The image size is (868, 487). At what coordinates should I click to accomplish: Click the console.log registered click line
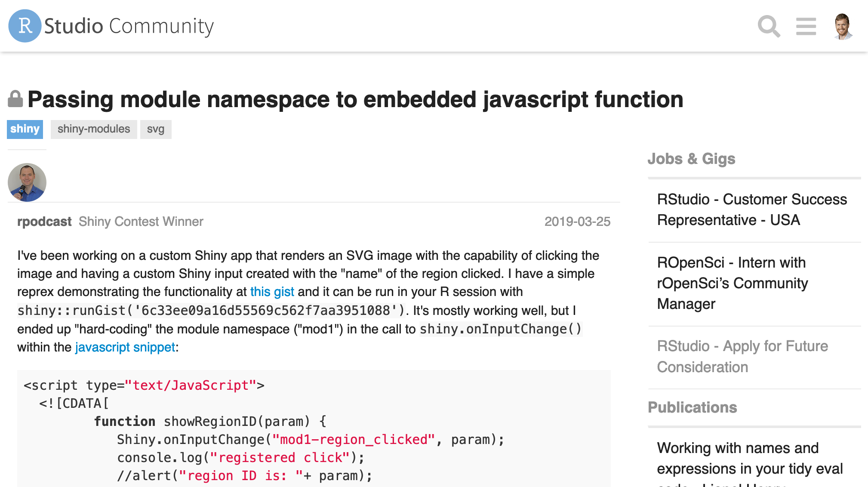coord(241,458)
